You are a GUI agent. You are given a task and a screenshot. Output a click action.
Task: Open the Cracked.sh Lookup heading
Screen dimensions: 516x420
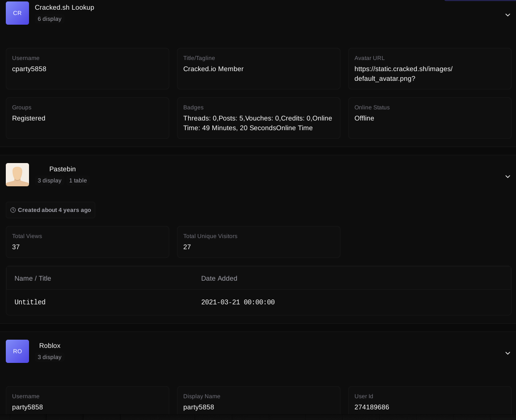(64, 7)
